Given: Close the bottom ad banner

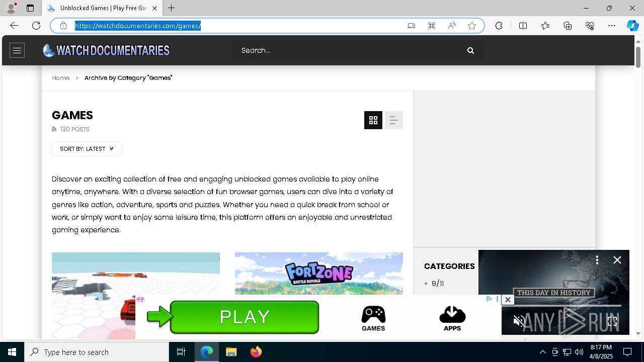Looking at the screenshot, I should tap(508, 300).
